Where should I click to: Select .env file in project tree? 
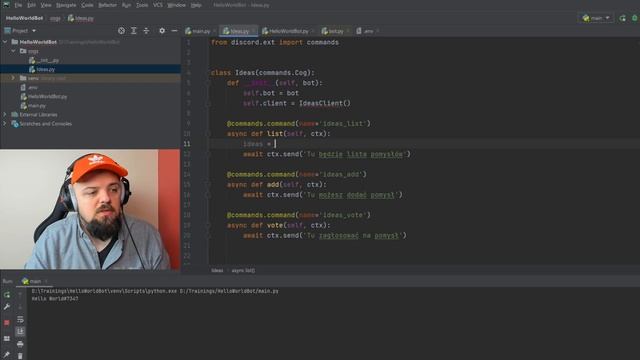point(29,87)
